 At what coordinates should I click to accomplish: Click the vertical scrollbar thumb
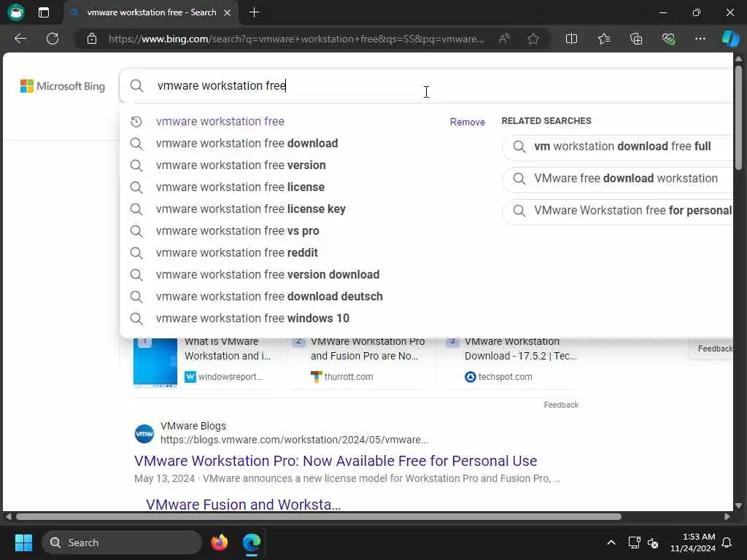point(738,117)
